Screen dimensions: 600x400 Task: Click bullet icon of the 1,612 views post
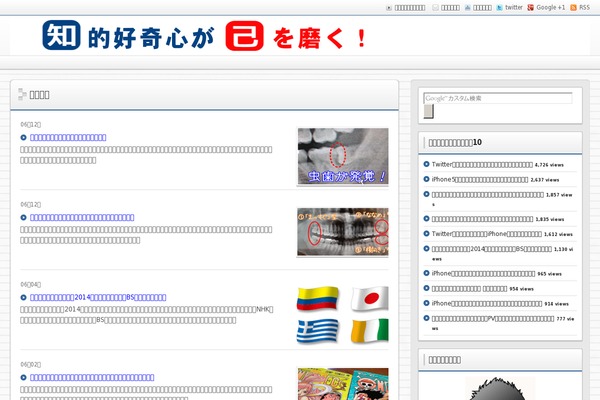click(x=426, y=233)
